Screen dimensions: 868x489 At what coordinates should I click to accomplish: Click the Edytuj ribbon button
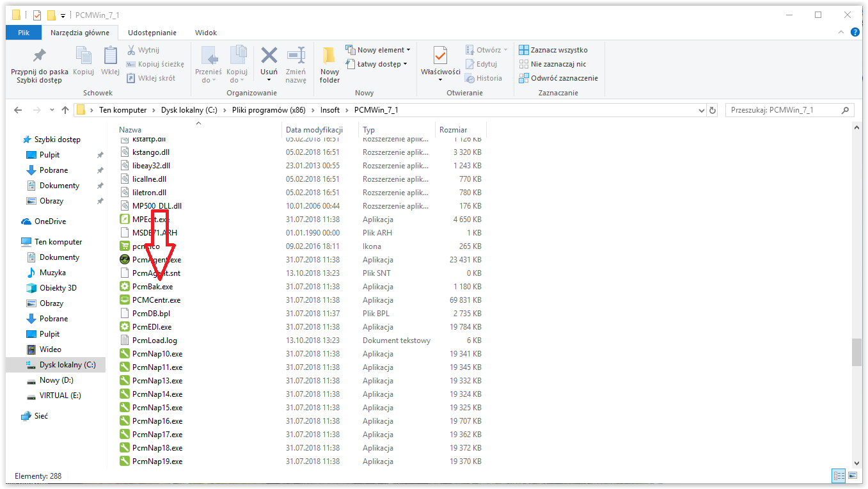[481, 64]
